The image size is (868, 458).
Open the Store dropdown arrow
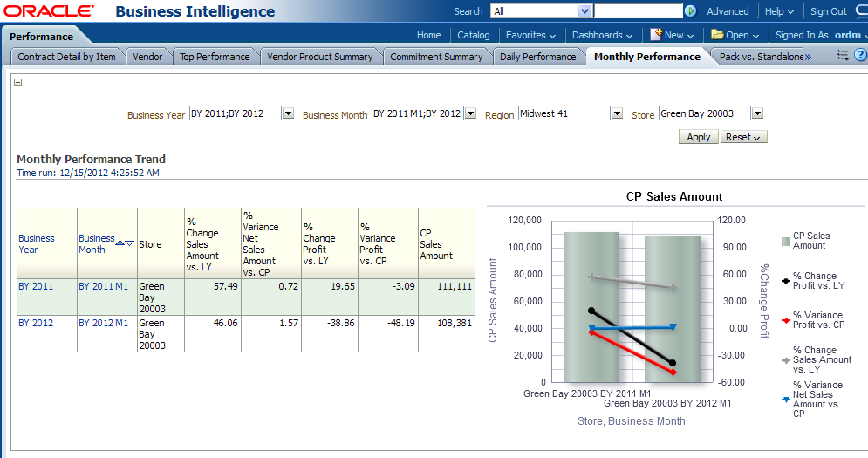(x=757, y=113)
